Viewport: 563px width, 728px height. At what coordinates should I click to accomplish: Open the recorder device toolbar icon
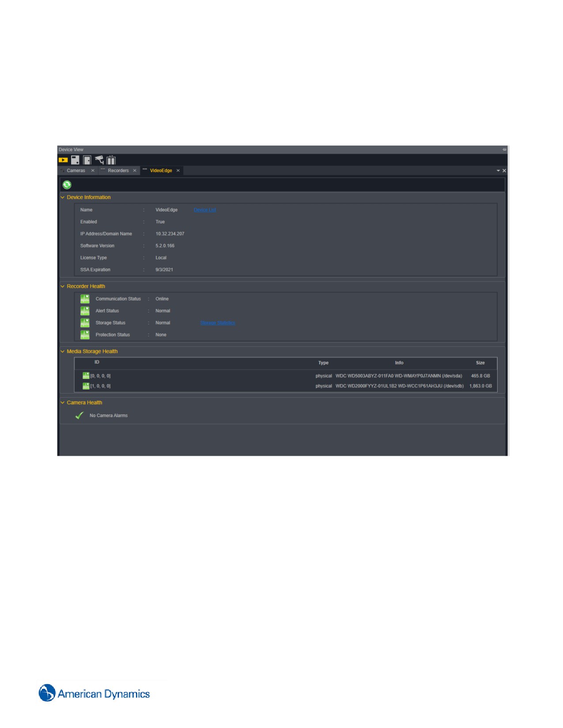point(75,160)
